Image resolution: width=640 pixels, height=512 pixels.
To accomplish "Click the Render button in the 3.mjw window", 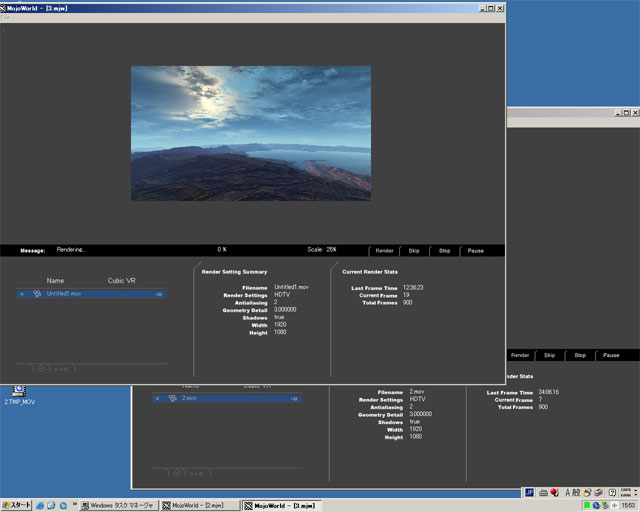I will tap(384, 251).
